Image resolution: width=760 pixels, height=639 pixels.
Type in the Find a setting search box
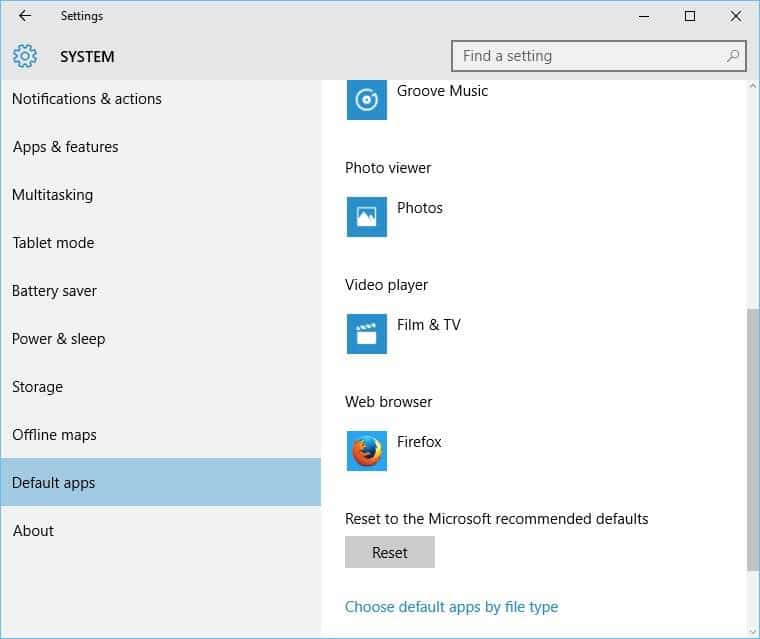tap(598, 56)
